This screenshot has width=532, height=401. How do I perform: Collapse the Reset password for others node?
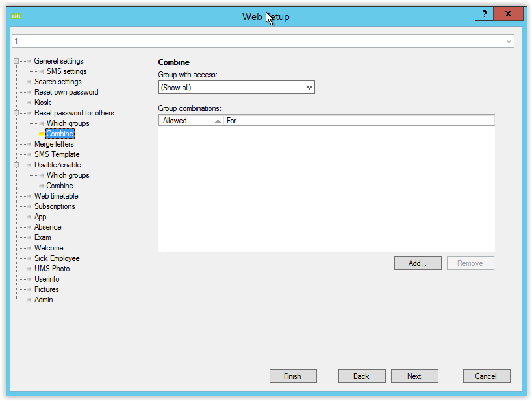click(x=16, y=114)
